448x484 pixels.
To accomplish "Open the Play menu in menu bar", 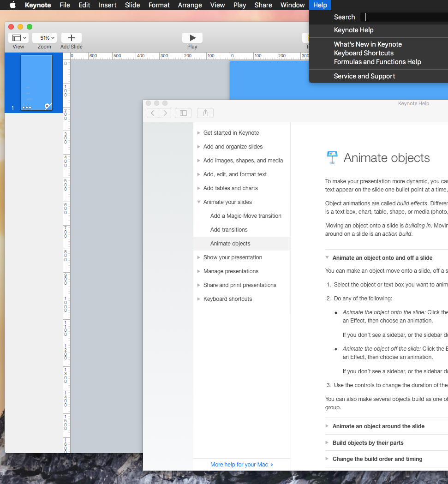I will click(x=239, y=5).
